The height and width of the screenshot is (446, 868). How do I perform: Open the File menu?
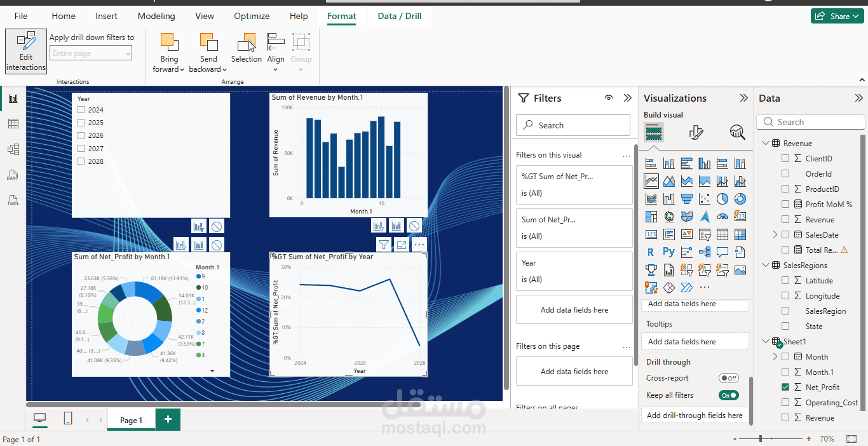coord(21,16)
